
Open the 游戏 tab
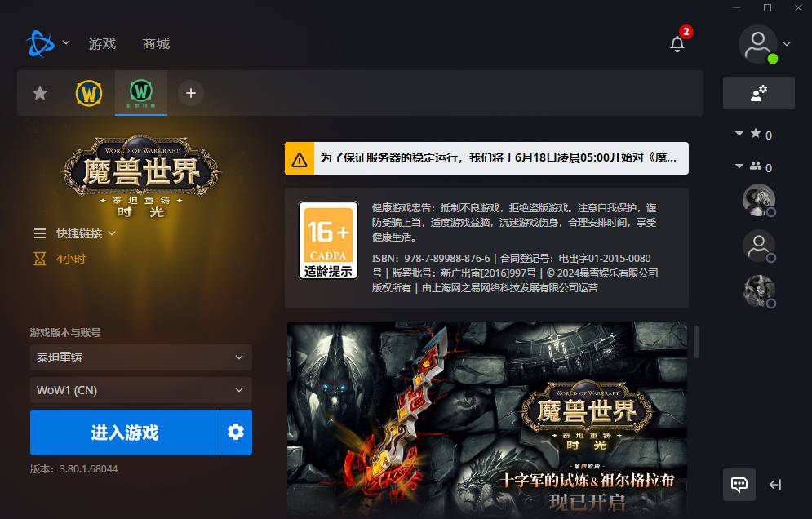pyautogui.click(x=102, y=43)
